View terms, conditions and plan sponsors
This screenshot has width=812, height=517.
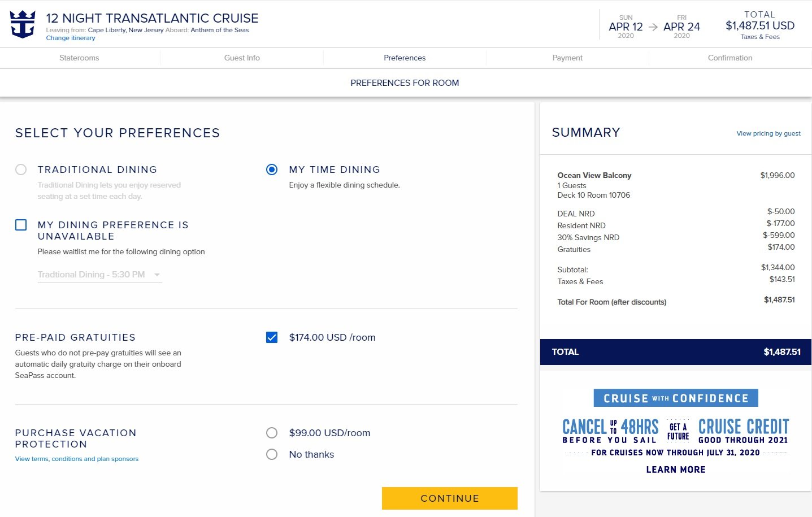[x=77, y=459]
